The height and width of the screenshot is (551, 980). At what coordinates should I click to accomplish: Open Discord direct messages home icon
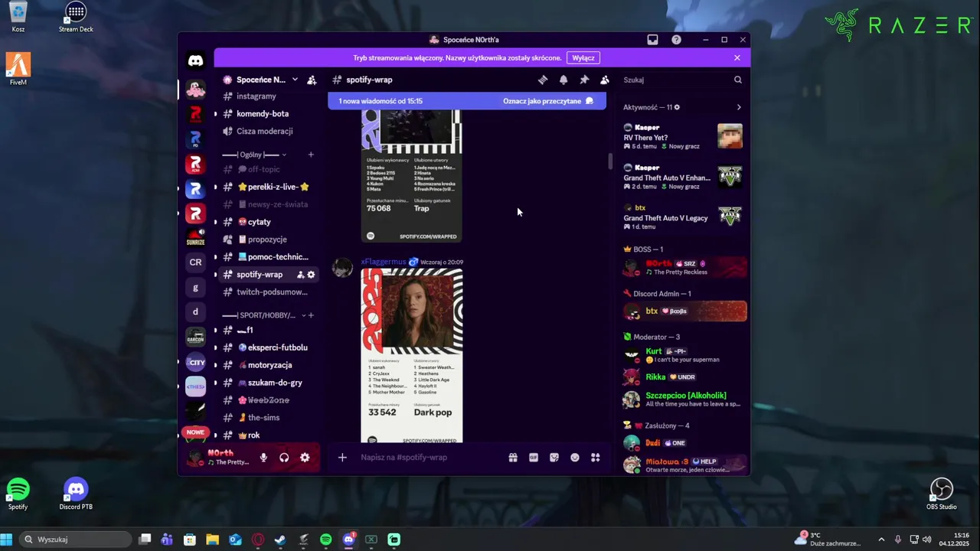[195, 60]
